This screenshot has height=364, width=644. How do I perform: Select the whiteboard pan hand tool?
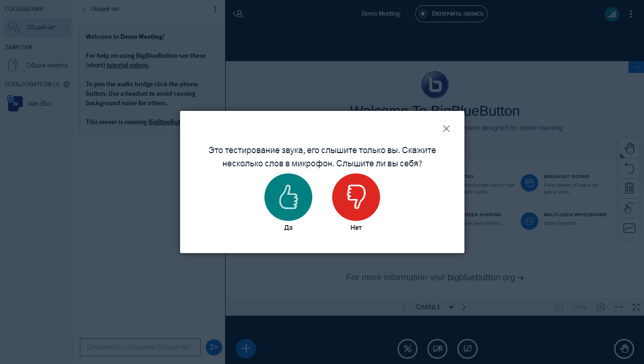coord(629,148)
